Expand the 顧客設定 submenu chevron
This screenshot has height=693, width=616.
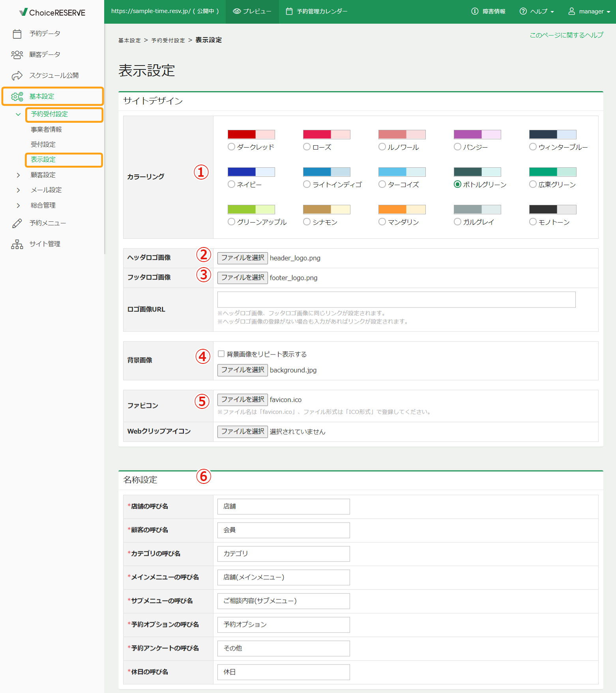click(x=18, y=175)
